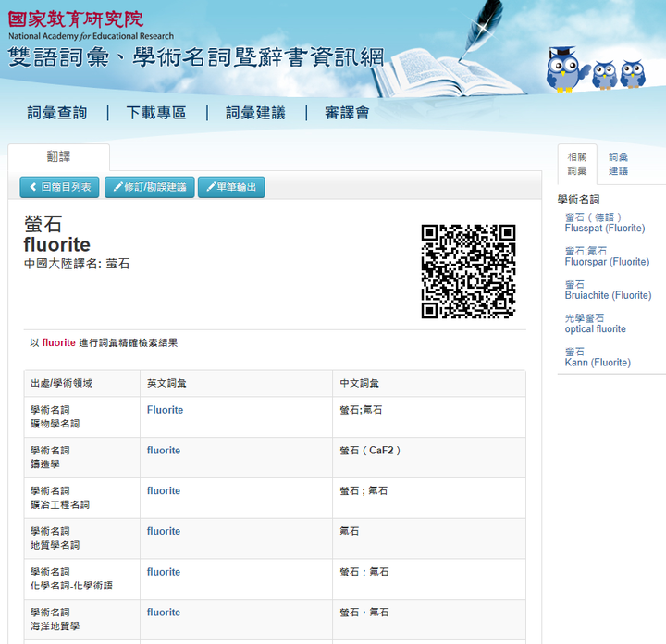Open the 詞彙查詢 menu
The height and width of the screenshot is (644, 666).
(x=57, y=113)
